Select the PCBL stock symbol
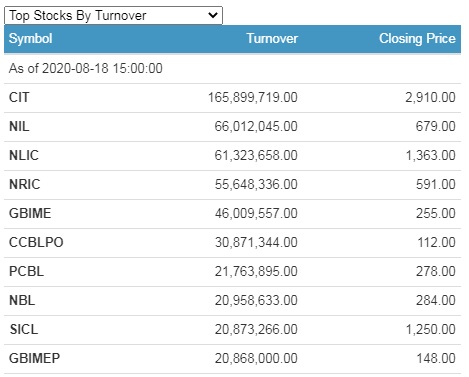The height and width of the screenshot is (377, 469). click(26, 271)
